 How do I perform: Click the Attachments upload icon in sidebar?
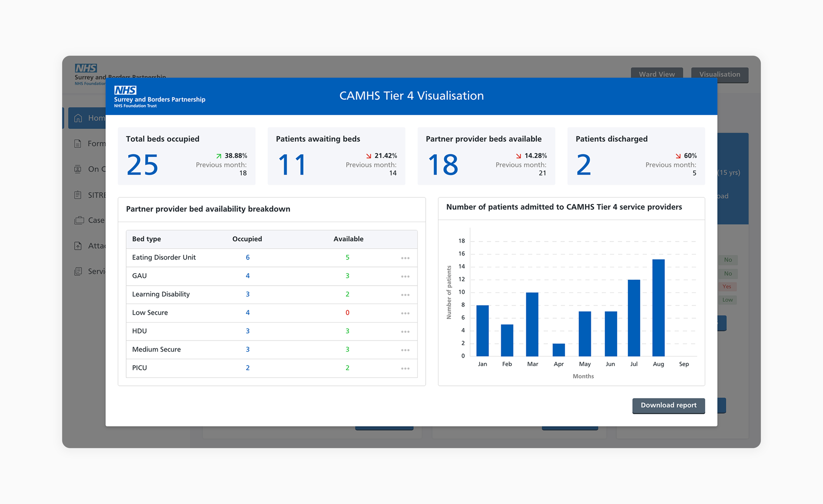coord(78,246)
